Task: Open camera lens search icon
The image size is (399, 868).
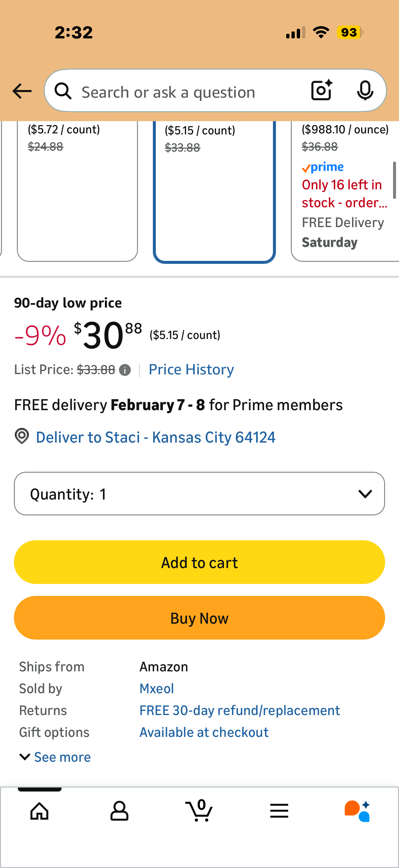Action: point(322,90)
